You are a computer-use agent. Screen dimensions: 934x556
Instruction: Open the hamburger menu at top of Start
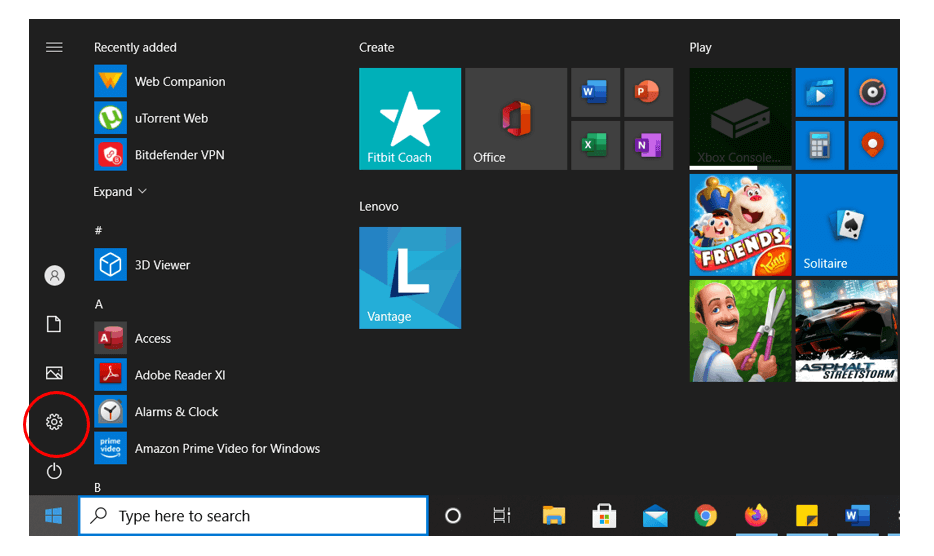coord(54,47)
